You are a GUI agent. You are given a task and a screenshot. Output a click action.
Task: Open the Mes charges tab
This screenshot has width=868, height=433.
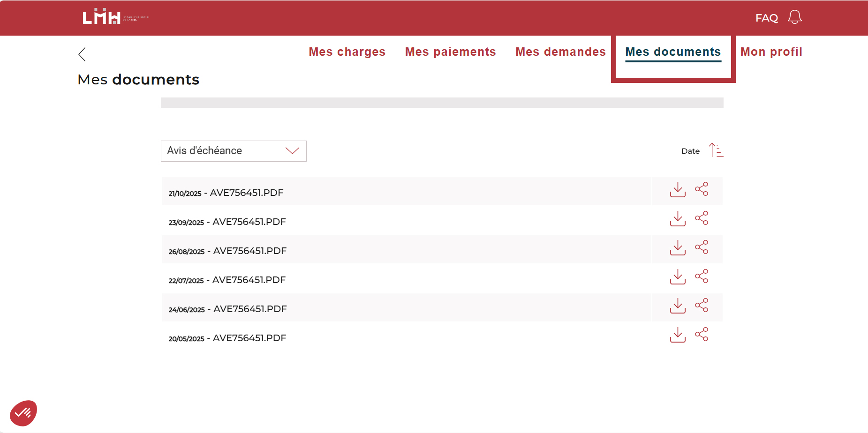point(347,52)
